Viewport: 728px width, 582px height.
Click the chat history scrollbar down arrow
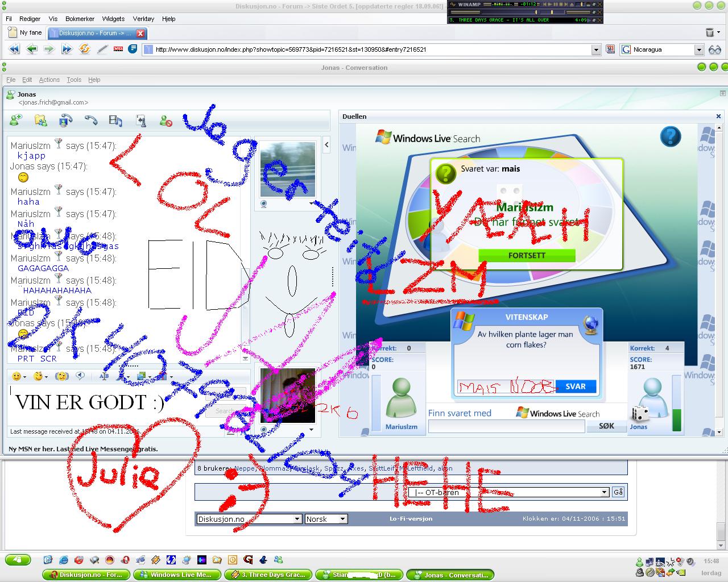click(245, 359)
